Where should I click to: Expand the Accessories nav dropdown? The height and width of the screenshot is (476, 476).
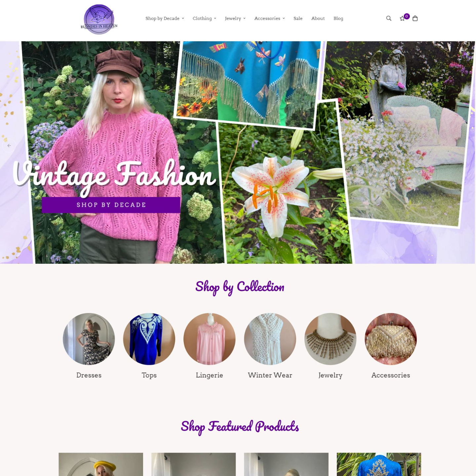coord(269,19)
